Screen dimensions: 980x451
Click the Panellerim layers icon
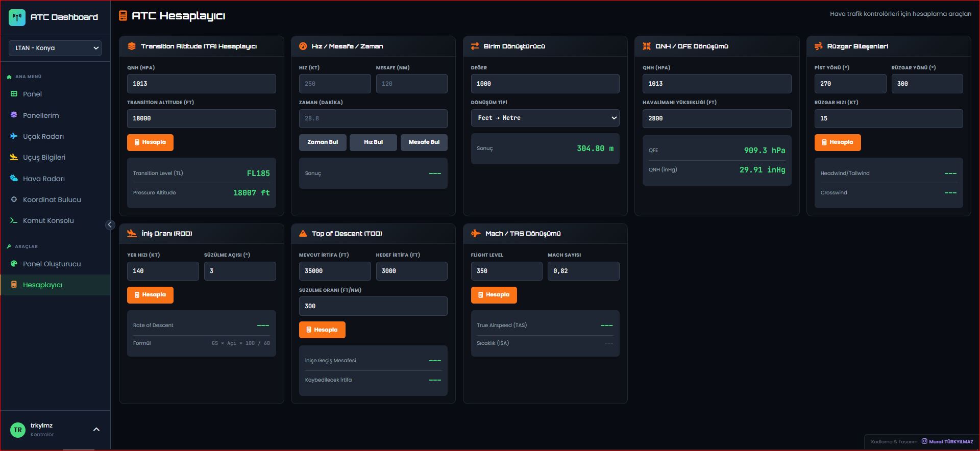[x=14, y=115]
